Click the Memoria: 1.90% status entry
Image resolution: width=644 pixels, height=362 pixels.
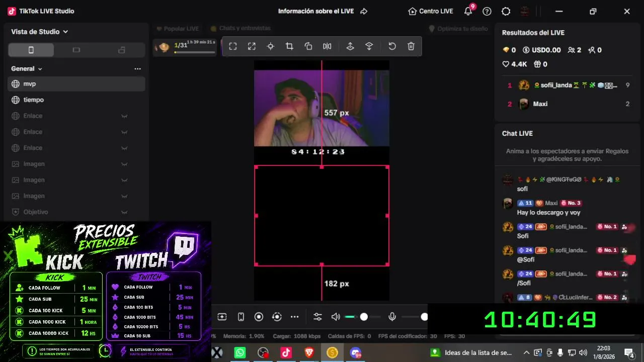click(244, 336)
